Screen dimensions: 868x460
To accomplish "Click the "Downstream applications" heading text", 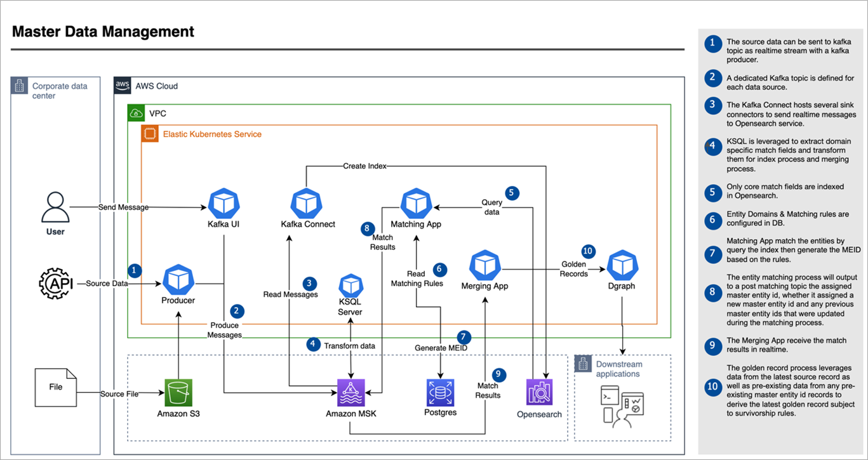I will [619, 369].
